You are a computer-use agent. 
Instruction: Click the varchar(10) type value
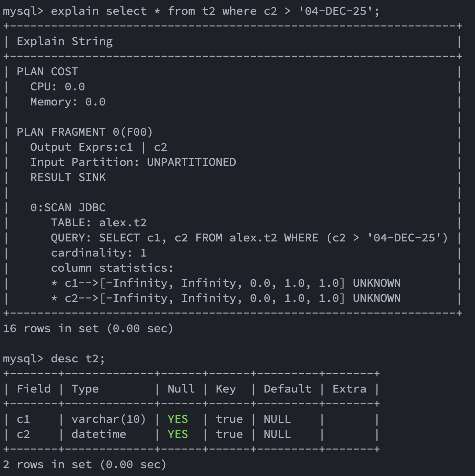(x=108, y=419)
